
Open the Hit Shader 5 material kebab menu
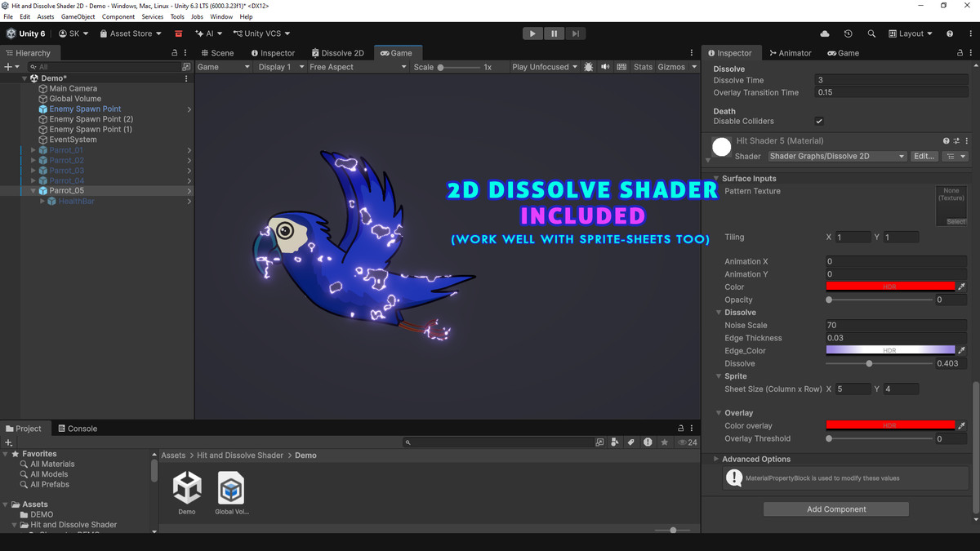click(x=966, y=141)
